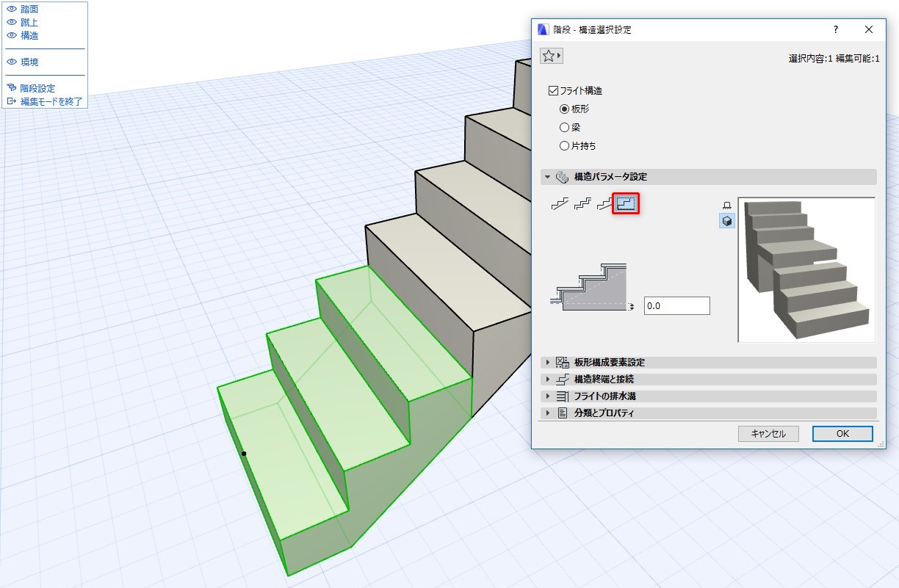Toggle the フライト構造 checkbox
Viewport: 899px width, 588px height.
click(554, 91)
